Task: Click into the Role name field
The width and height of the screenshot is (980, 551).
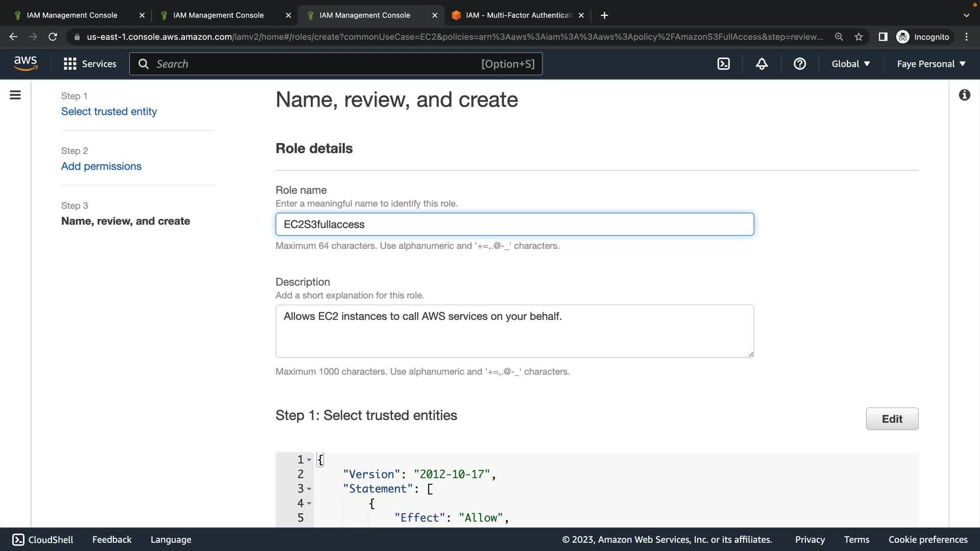Action: click(x=514, y=224)
